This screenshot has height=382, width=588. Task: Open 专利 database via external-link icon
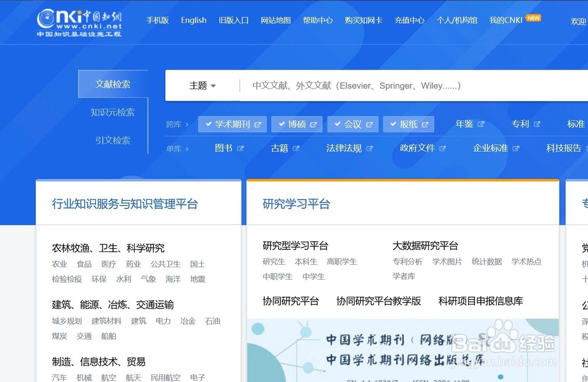537,124
